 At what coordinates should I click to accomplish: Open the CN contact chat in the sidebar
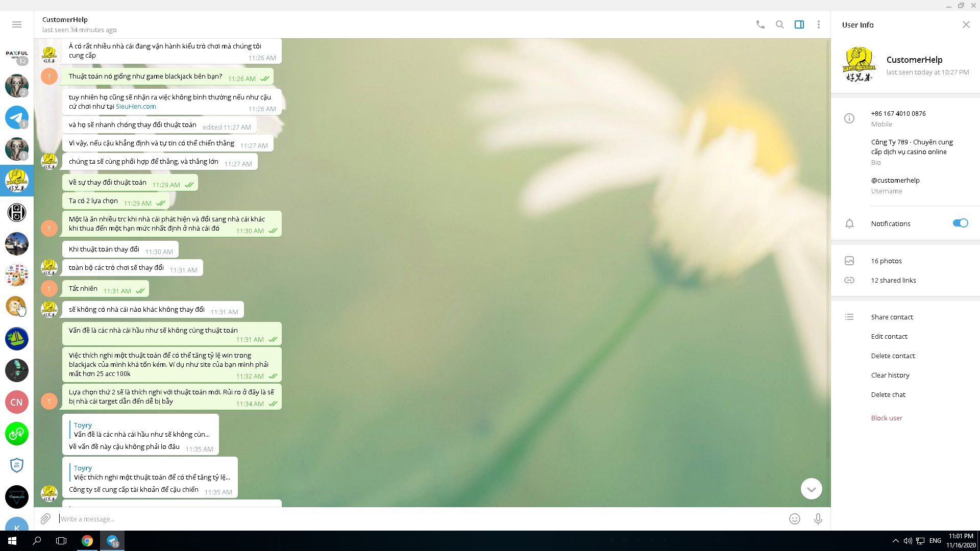(17, 402)
